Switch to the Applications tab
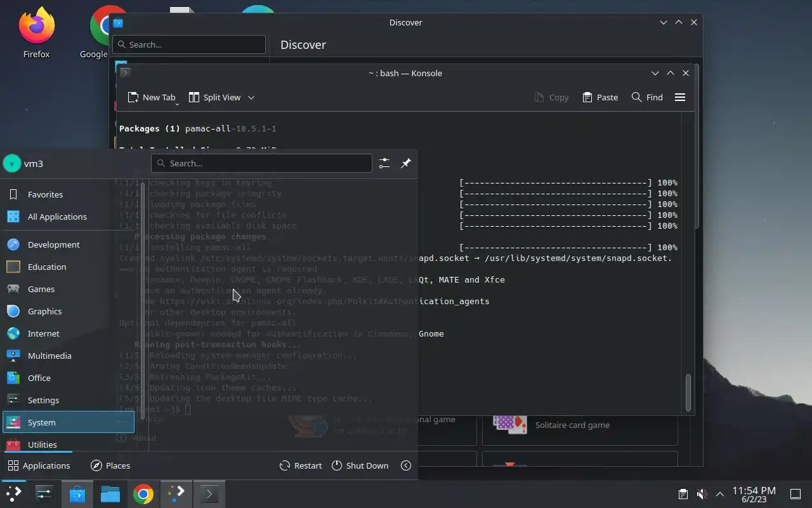The width and height of the screenshot is (812, 508). (39, 465)
